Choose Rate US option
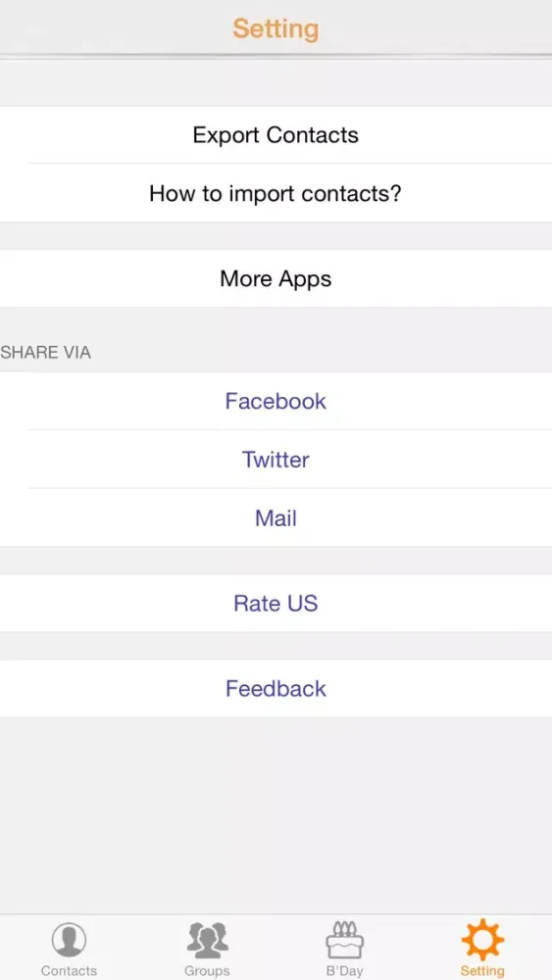This screenshot has width=552, height=980. (x=276, y=603)
